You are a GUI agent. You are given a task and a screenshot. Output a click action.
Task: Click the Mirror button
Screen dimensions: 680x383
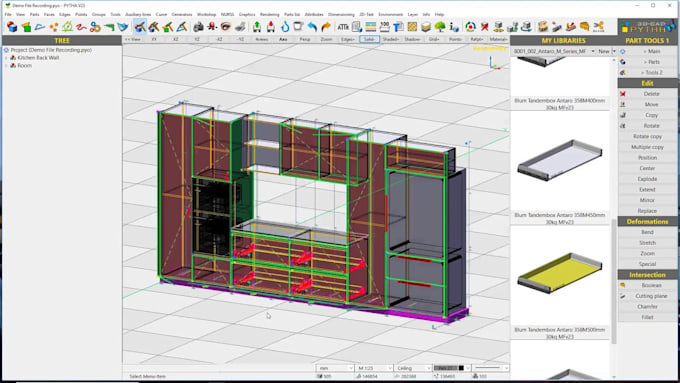tap(647, 200)
